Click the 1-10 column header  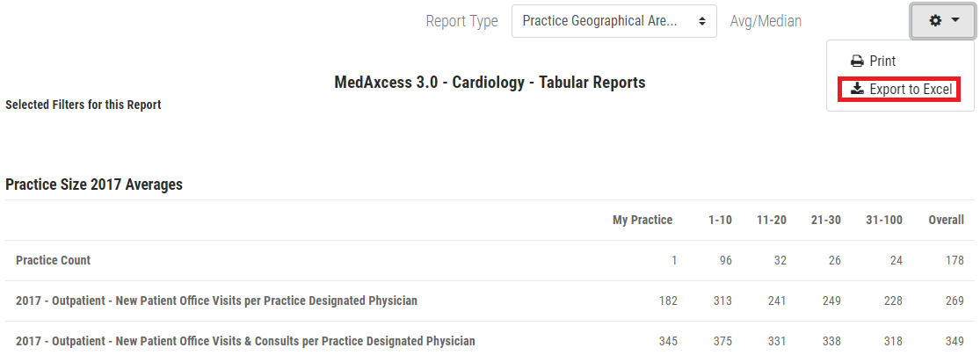(x=720, y=220)
